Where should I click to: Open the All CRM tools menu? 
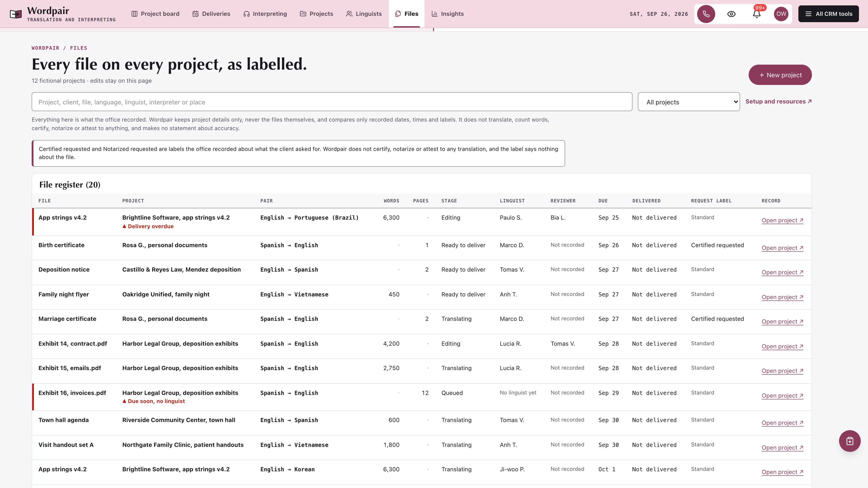point(828,14)
